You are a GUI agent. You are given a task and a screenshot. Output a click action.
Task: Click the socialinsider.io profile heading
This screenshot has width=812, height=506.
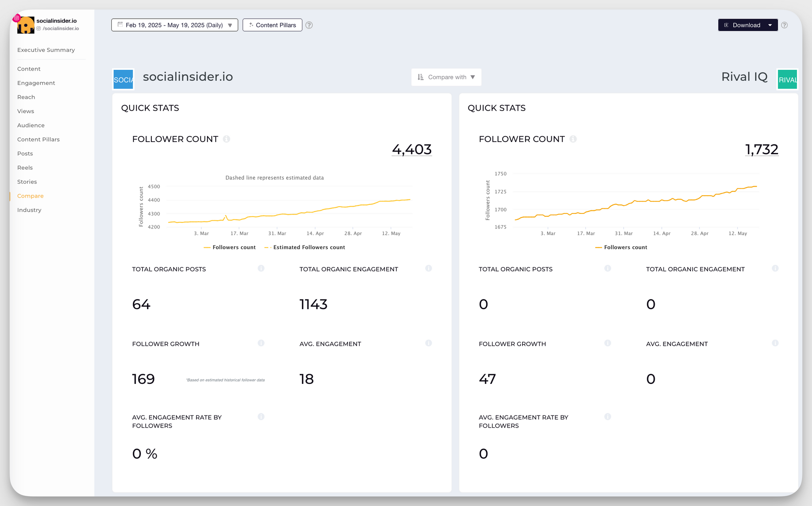[188, 77]
